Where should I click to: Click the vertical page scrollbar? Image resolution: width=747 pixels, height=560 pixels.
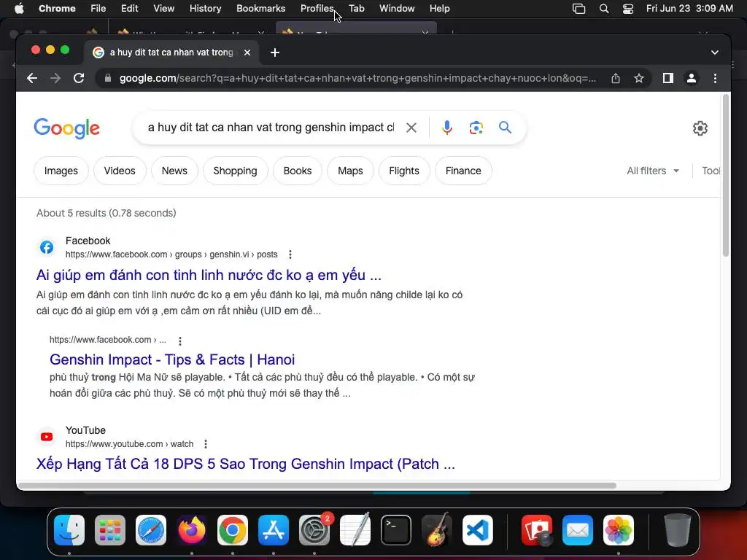click(x=726, y=175)
